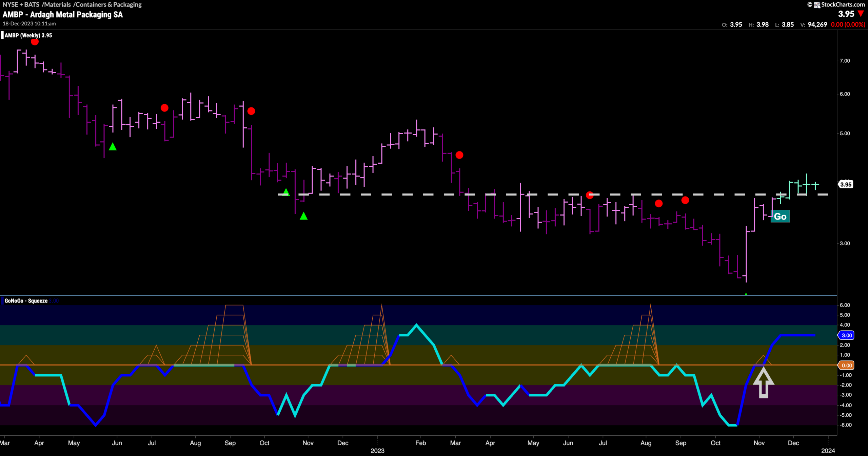
Task: Click the 2023 year marker on time axis
Action: [377, 451]
